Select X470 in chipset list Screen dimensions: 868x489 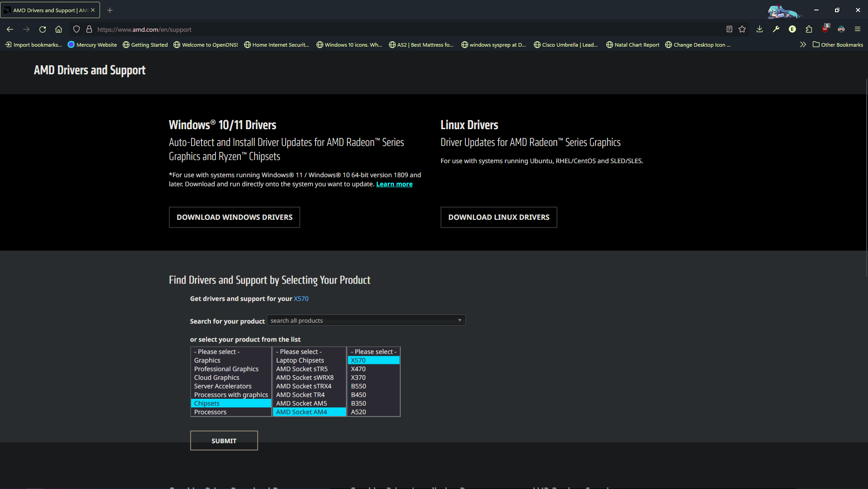(374, 369)
